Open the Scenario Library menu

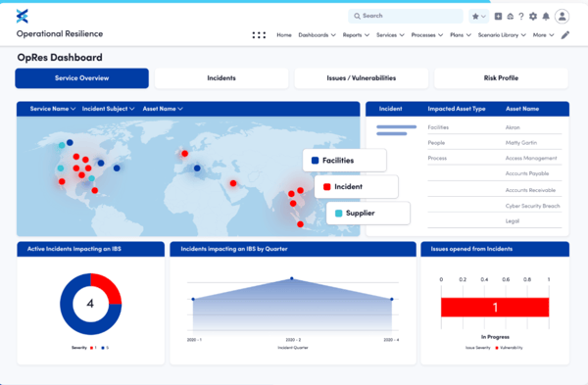502,35
